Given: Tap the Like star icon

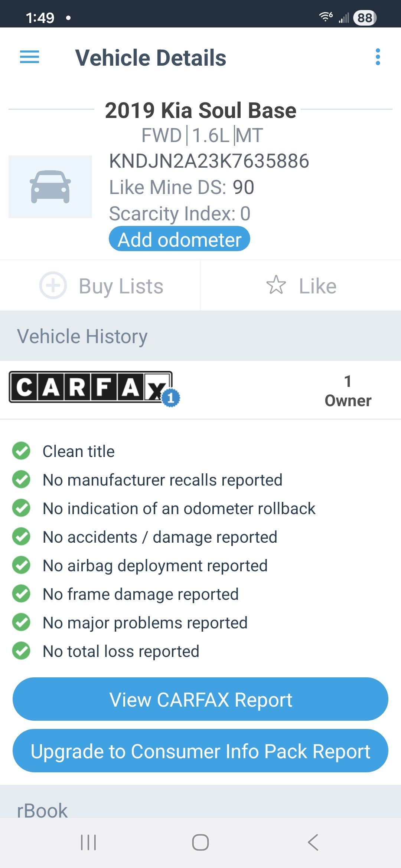Looking at the screenshot, I should pos(276,285).
